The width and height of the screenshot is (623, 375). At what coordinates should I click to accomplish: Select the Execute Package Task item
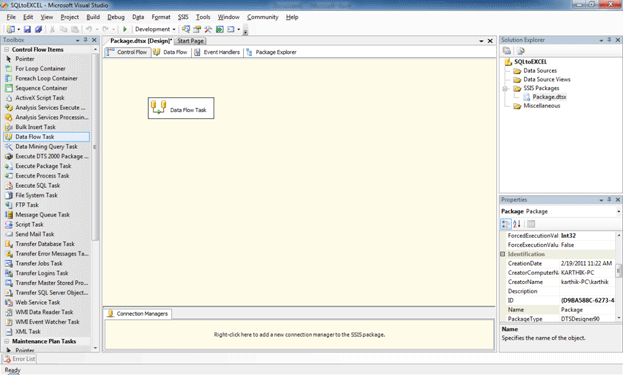[x=43, y=166]
